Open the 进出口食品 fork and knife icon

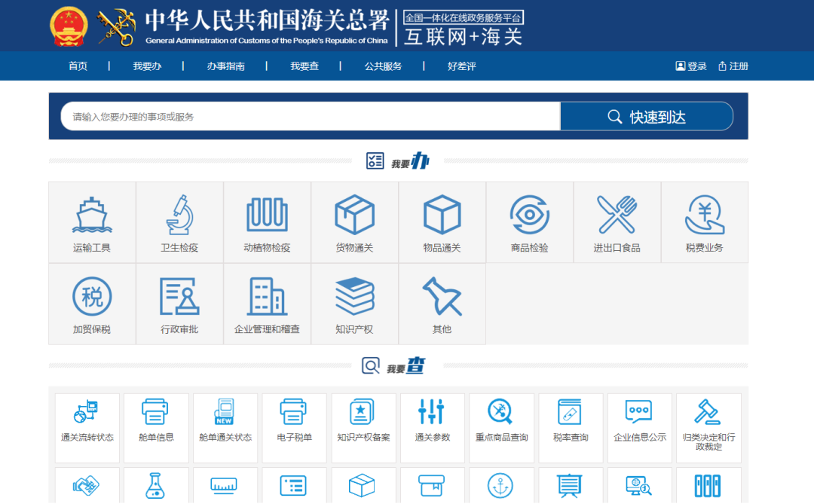coord(617,215)
